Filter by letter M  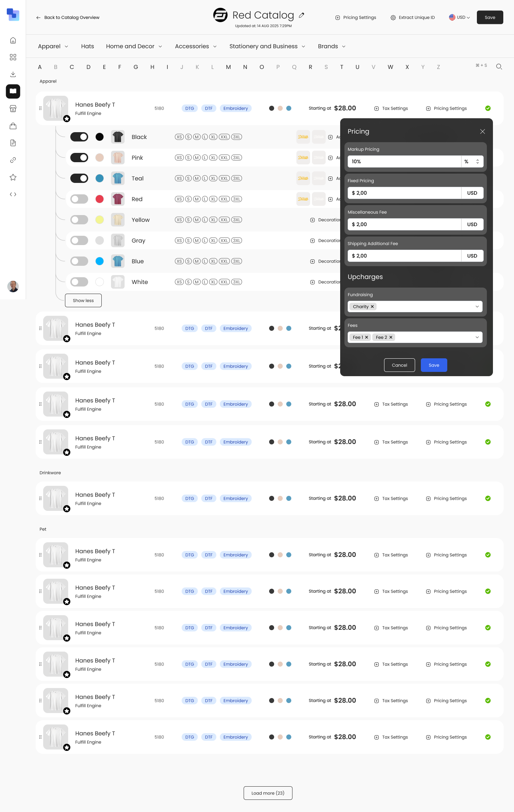(x=228, y=67)
